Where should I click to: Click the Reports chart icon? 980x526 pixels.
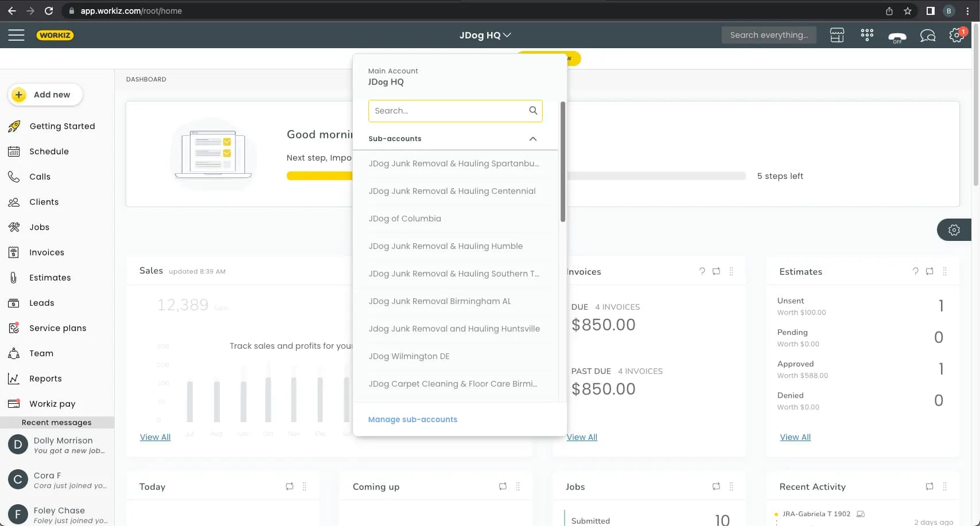[x=14, y=379]
